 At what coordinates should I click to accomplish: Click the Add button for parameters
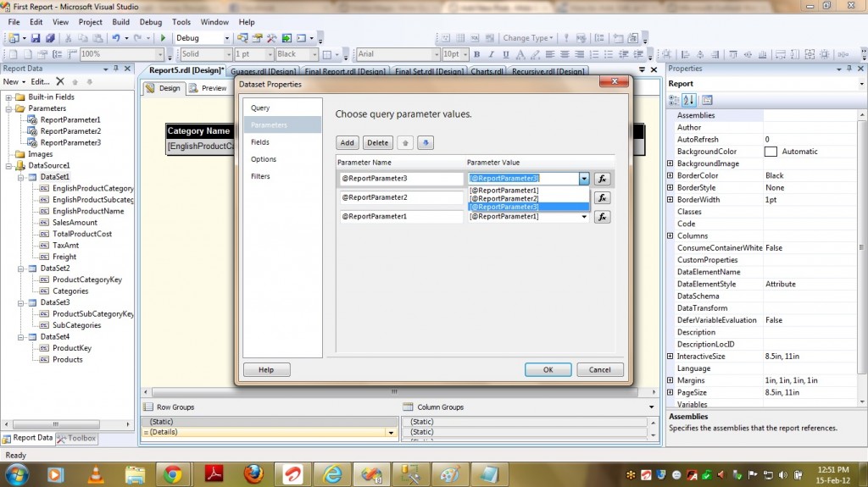(348, 143)
